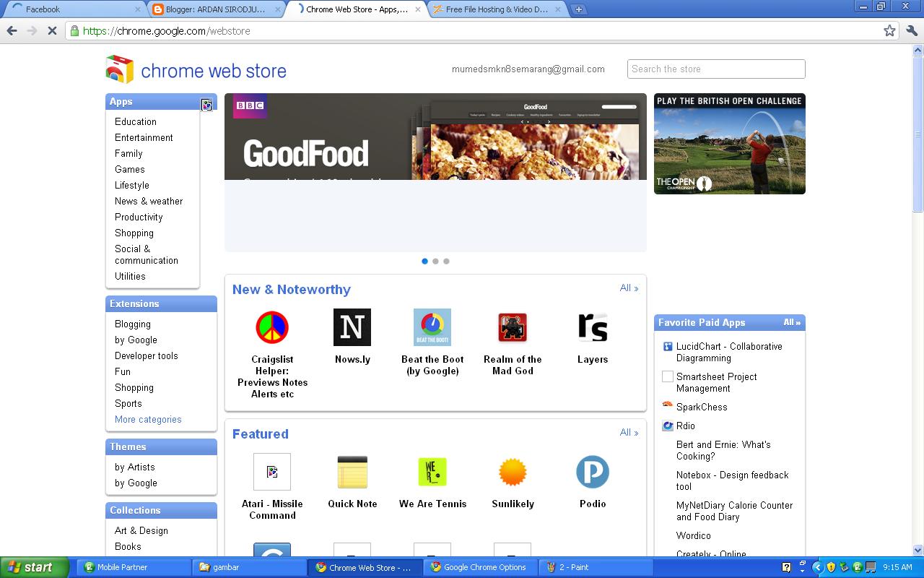Open the gambar folder from taskbar
Screen dimensions: 924x578
coord(248,567)
